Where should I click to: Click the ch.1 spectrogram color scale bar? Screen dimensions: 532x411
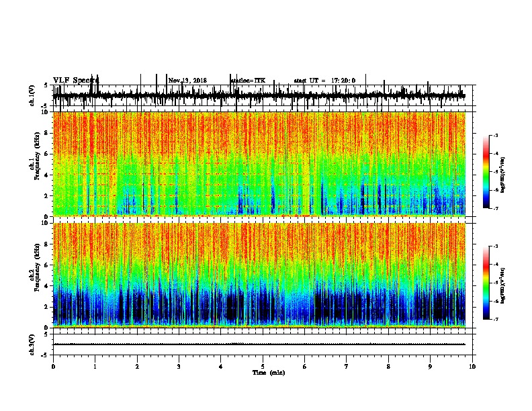tap(486, 172)
